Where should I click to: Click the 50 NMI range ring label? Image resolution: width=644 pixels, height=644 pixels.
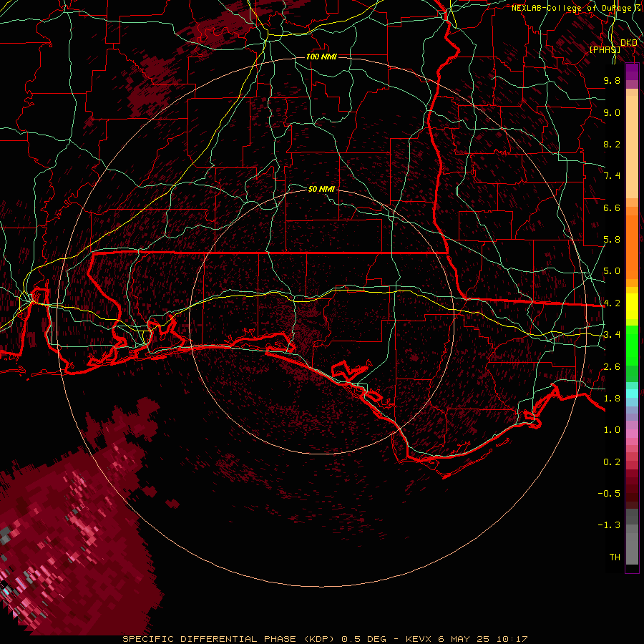[321, 189]
